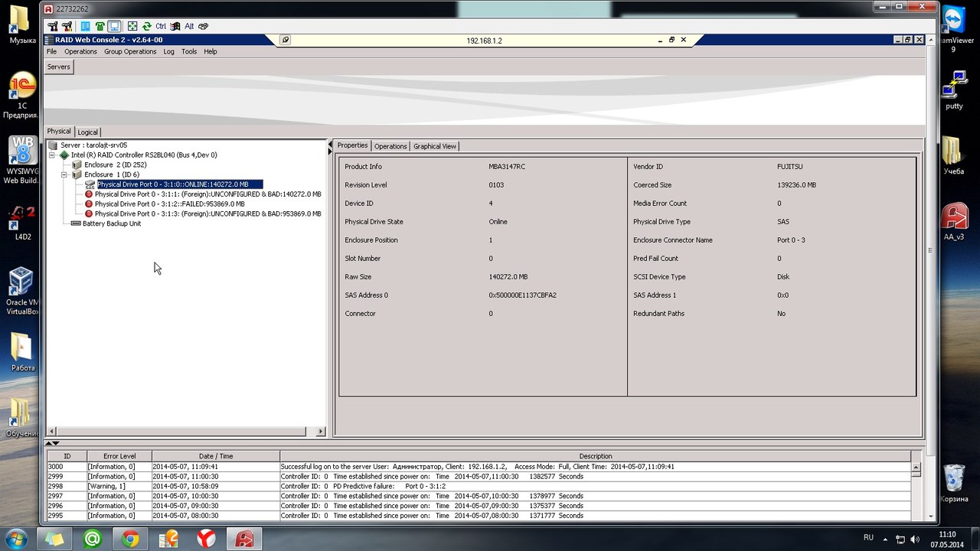Viewport: 980px width, 551px height.
Task: Open the 1C Предприятие desktop shortcut
Action: [x=22, y=96]
